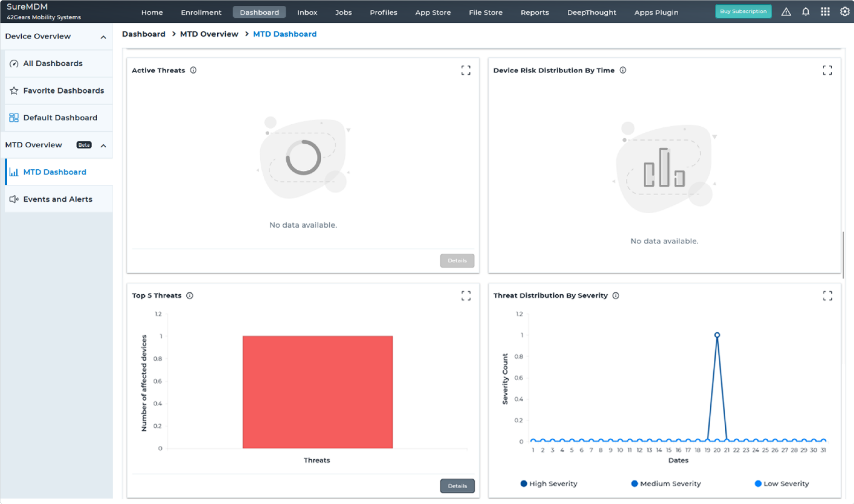Open Favorite Dashboards via the star icon

point(14,91)
